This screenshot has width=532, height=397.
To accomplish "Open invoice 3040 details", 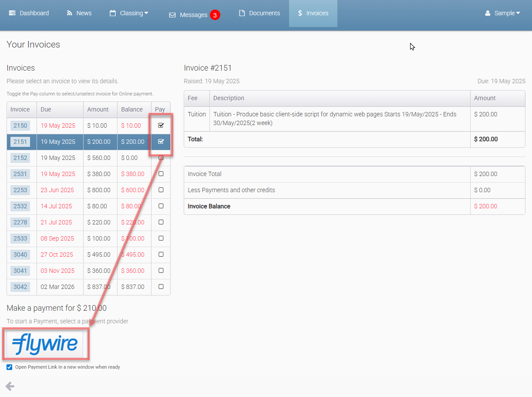I will (x=20, y=254).
